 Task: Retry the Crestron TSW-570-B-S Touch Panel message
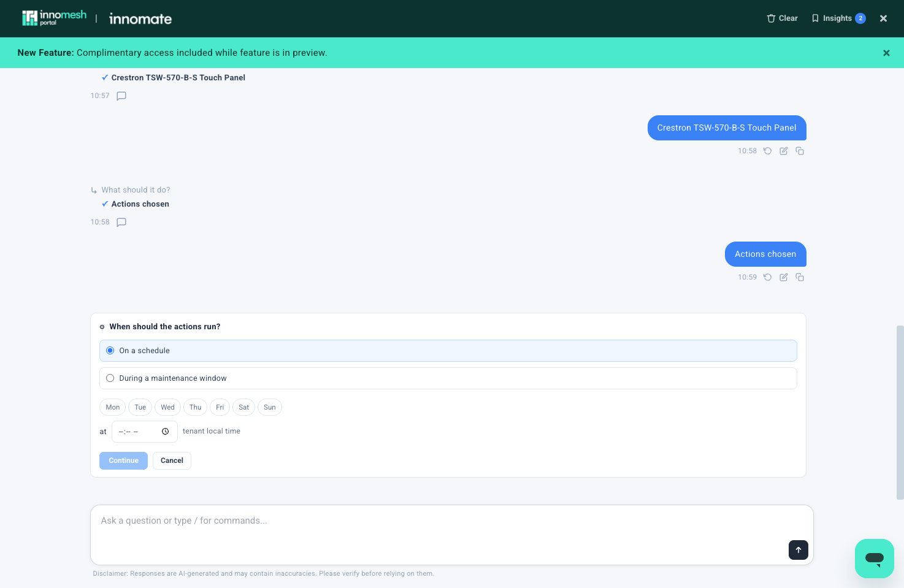pos(767,151)
